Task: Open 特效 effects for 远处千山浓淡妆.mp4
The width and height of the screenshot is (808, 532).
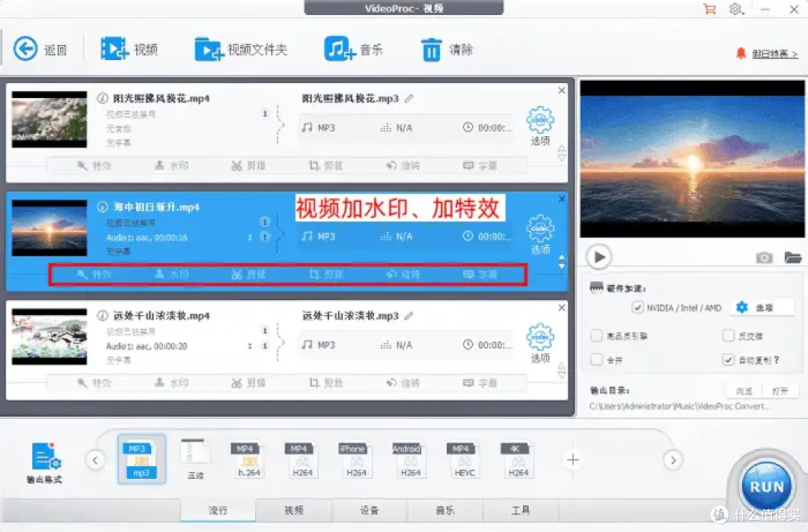Action: [x=94, y=383]
